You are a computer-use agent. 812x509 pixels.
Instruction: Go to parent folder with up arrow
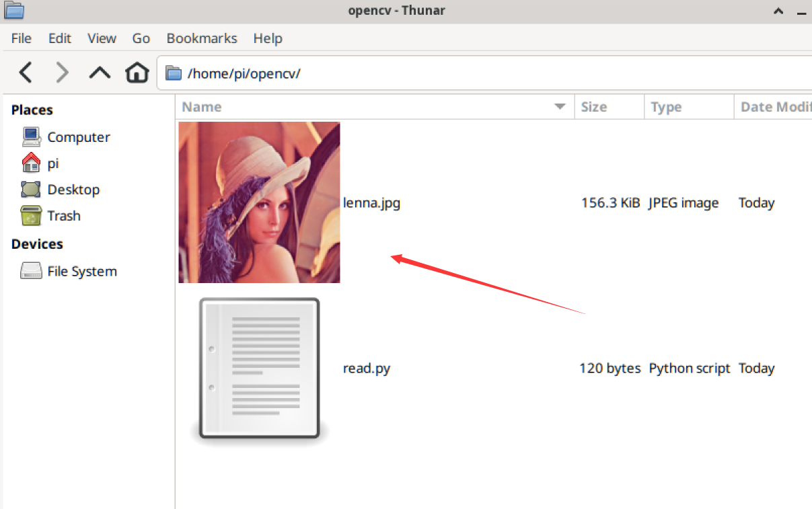100,72
